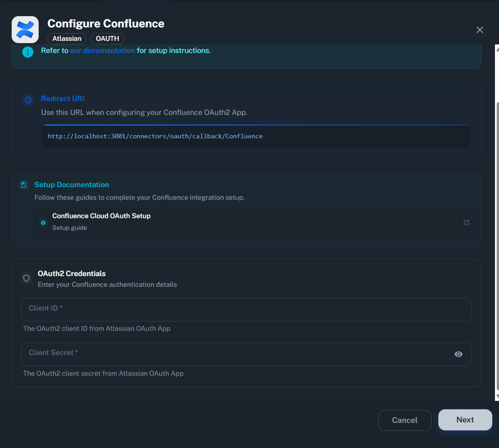The height and width of the screenshot is (448, 499).
Task: Click the circle-i icon above Redirect URI heading
Action: [x=27, y=100]
